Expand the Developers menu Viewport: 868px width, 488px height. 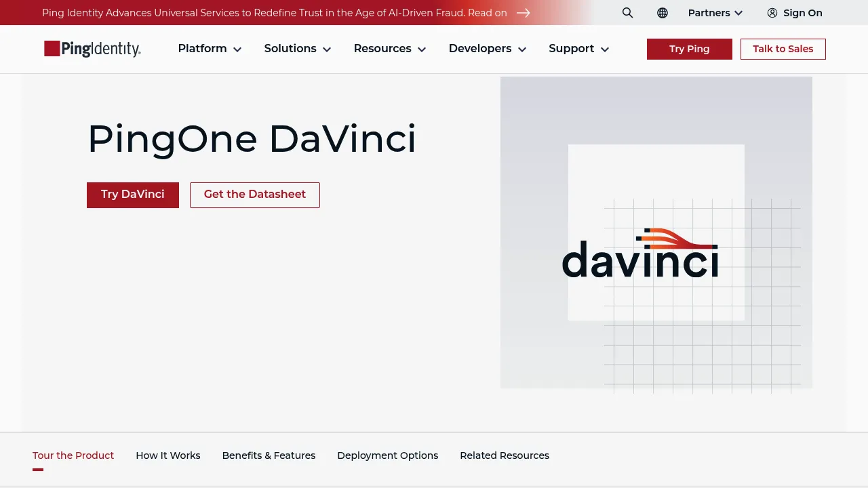(488, 49)
